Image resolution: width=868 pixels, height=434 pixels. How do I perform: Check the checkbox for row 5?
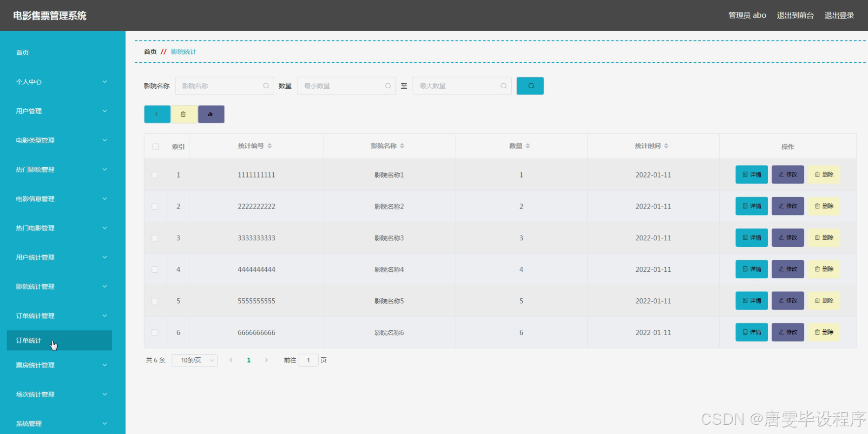click(x=155, y=302)
